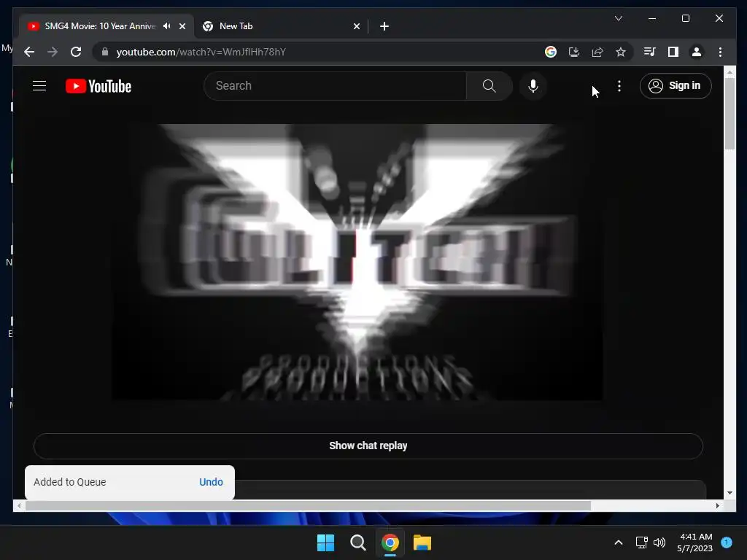
Task: Mute the SMG4 Movie tab audio
Action: (167, 26)
